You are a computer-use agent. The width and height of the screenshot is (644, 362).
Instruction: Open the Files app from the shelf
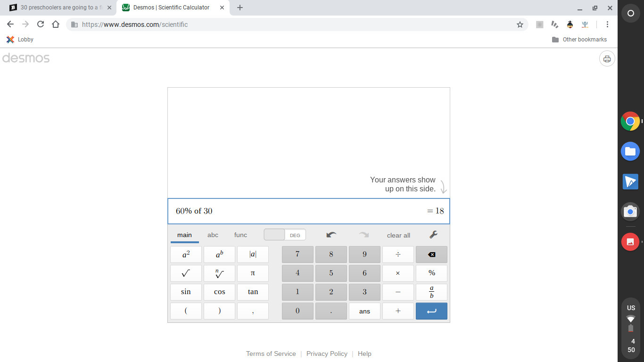[630, 151]
